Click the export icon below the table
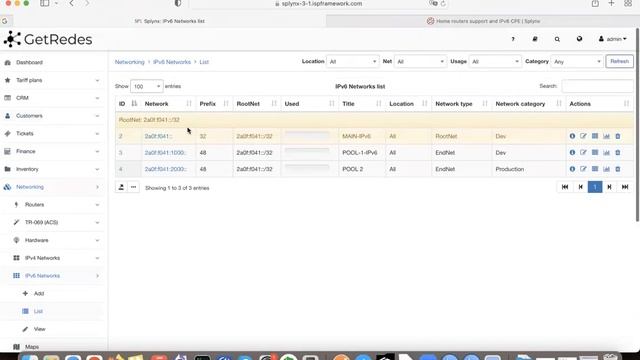The height and width of the screenshot is (360, 640). [x=121, y=187]
